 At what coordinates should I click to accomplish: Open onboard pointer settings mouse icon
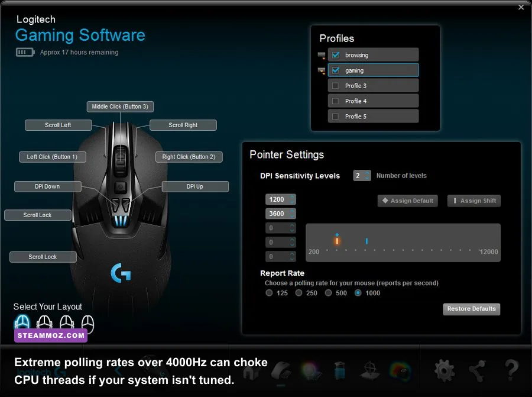281,371
